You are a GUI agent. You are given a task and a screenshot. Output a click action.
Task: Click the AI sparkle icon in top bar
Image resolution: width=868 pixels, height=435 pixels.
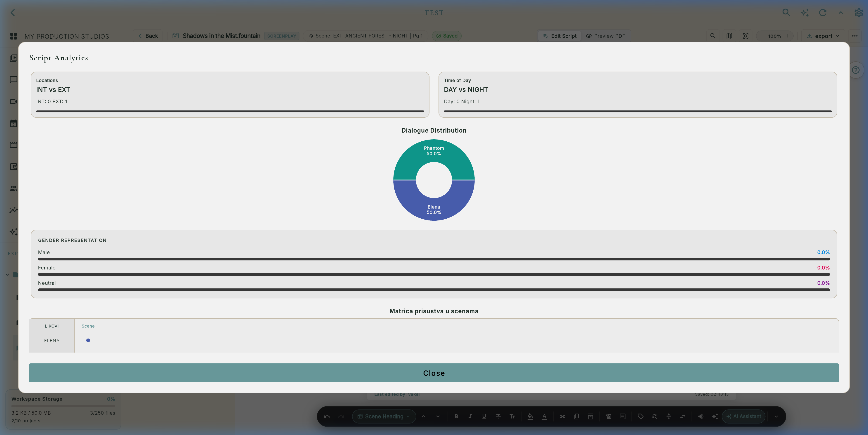click(805, 13)
